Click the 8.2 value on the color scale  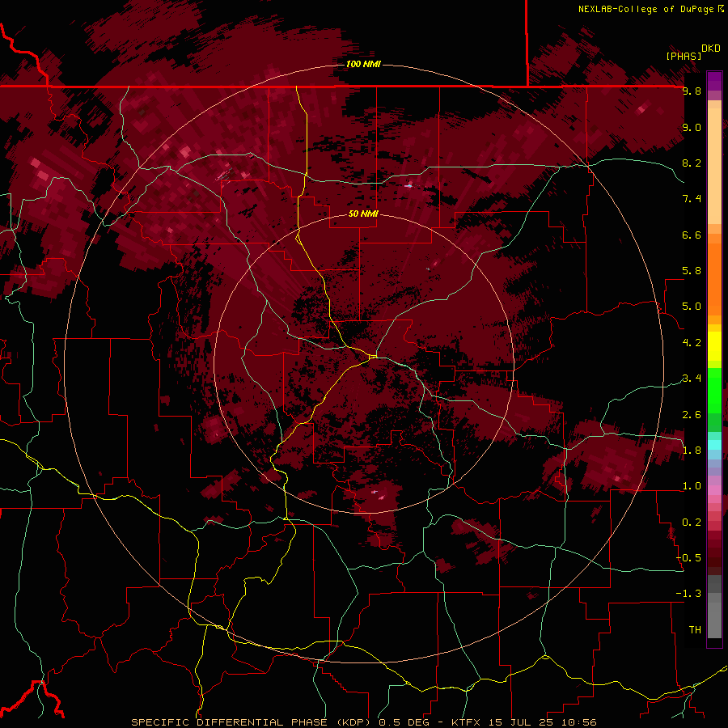pos(692,163)
